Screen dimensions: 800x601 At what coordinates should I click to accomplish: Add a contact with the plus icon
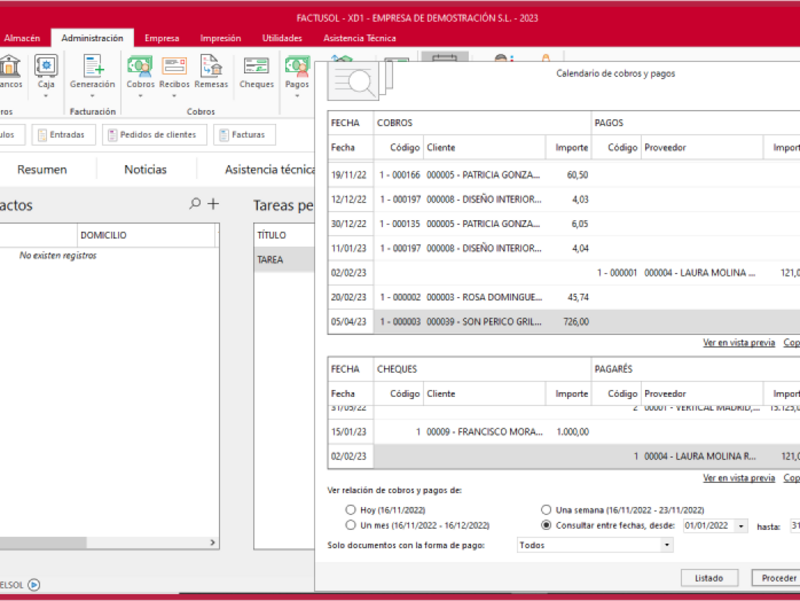coord(212,204)
